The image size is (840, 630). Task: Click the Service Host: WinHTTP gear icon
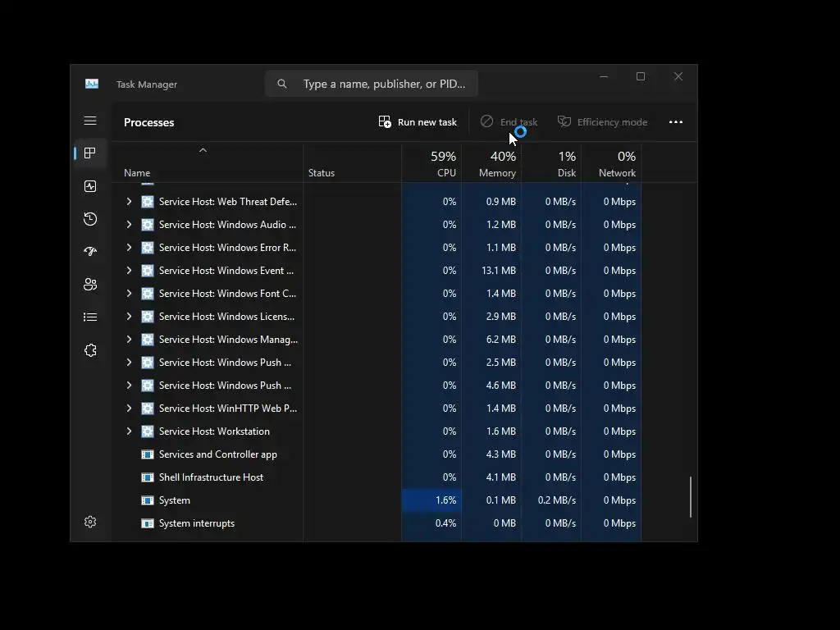[x=148, y=409]
